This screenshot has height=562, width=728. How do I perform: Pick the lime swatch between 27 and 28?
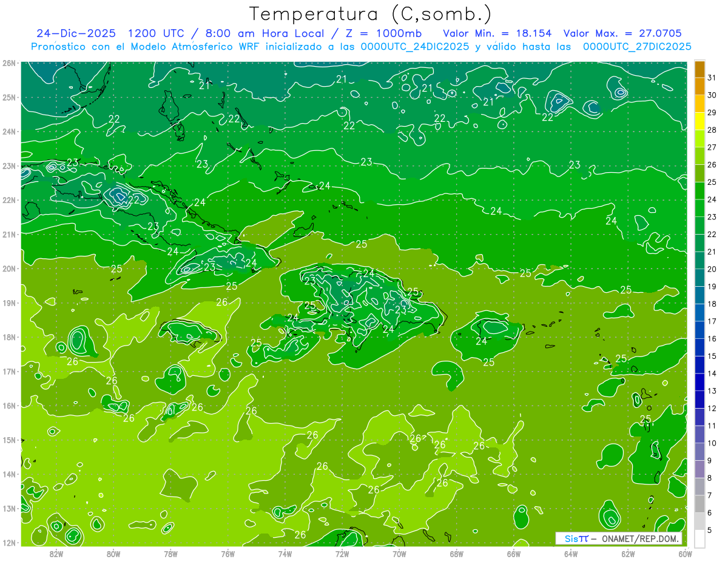(700, 139)
